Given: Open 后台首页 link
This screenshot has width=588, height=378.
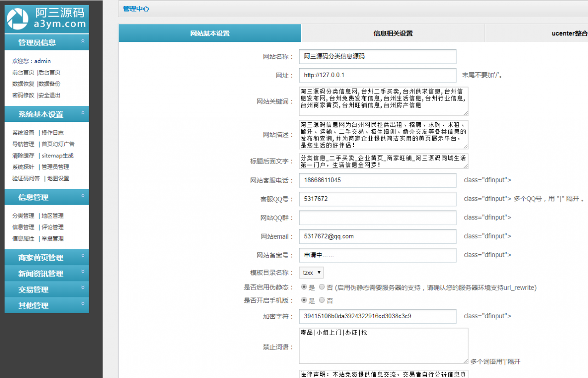Looking at the screenshot, I should [x=50, y=72].
